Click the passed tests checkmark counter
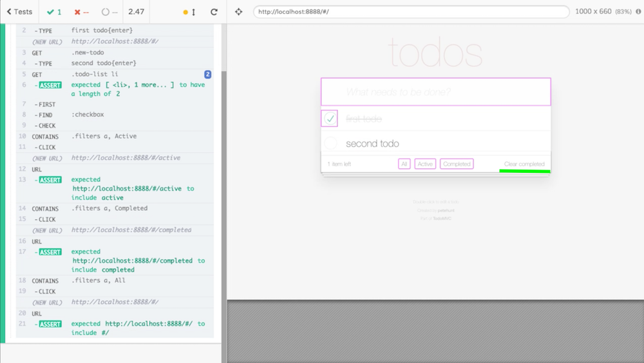Image resolution: width=644 pixels, height=363 pixels. 54,12
